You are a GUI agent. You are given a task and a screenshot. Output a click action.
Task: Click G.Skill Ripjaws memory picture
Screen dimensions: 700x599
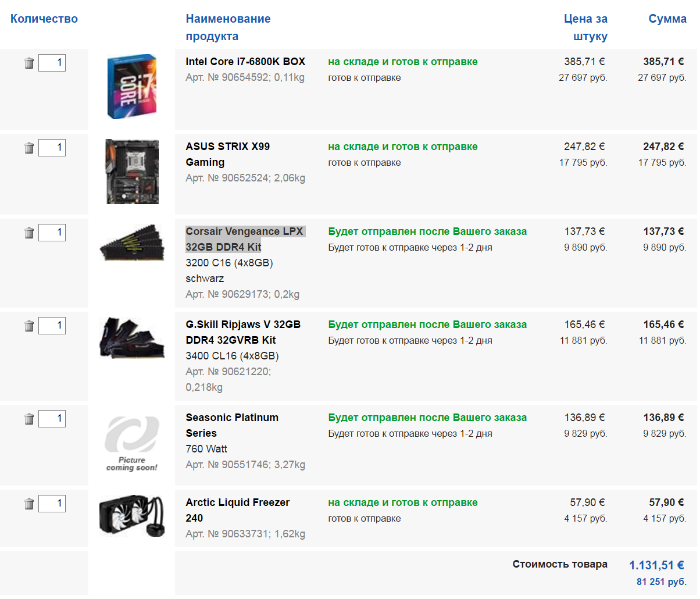coord(132,337)
